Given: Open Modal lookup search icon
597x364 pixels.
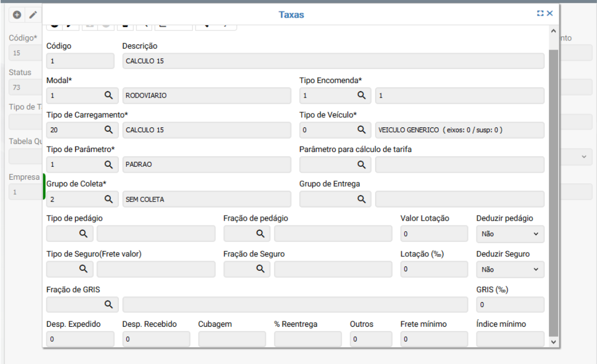Looking at the screenshot, I should pos(108,95).
